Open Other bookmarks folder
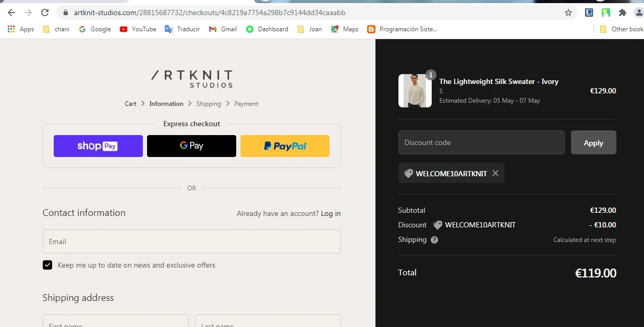Screen dimensions: 644x327 click(x=622, y=29)
